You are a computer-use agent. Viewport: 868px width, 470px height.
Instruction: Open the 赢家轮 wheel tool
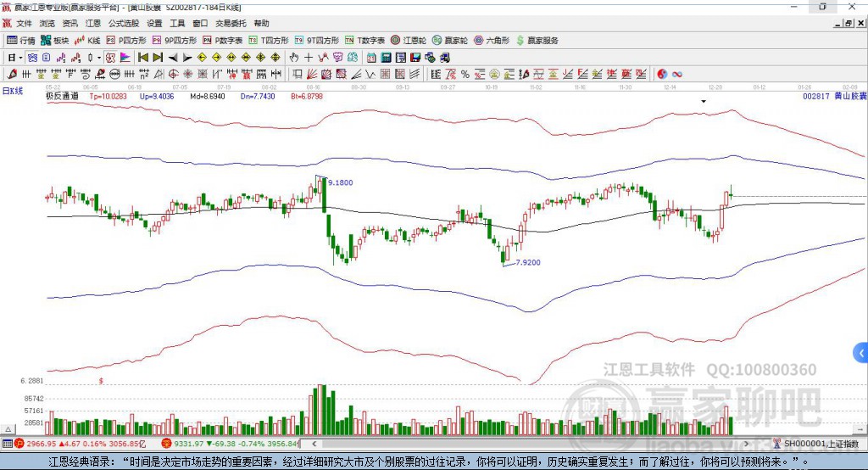(x=449, y=41)
